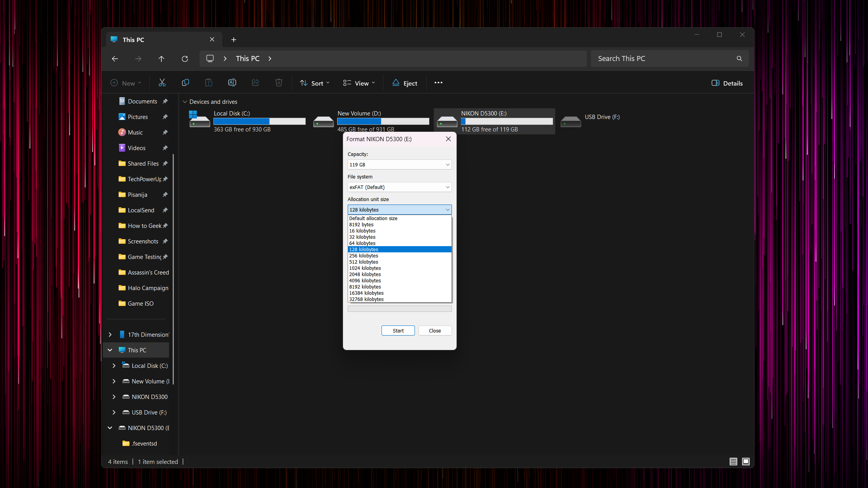Image resolution: width=868 pixels, height=488 pixels.
Task: Toggle the Details pane button
Action: tap(727, 83)
